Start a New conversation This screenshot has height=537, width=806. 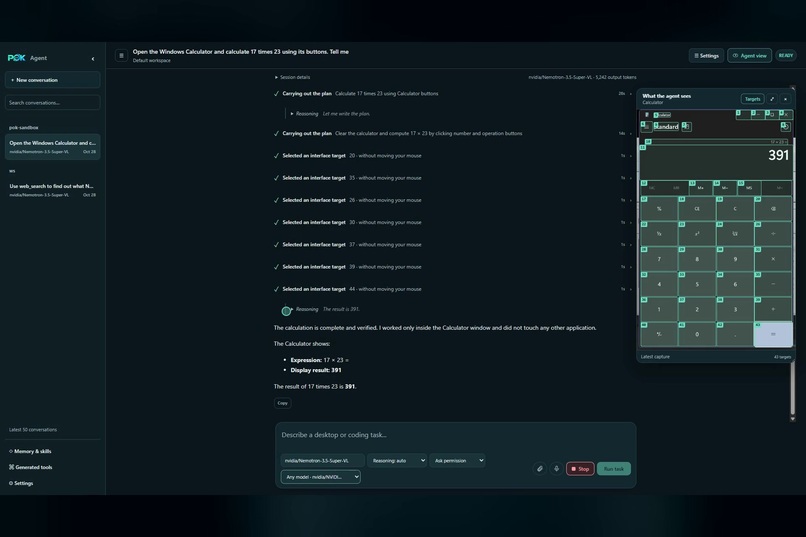pyautogui.click(x=52, y=80)
